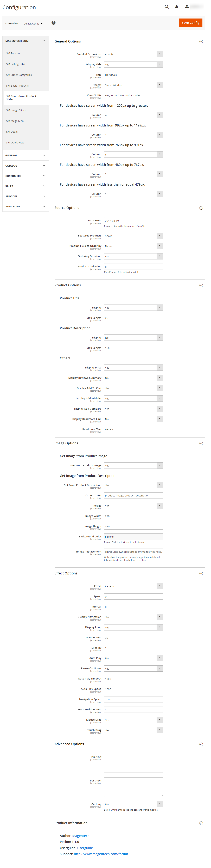
Task: Collapse the Effect Options section icon
Action: pos(201,574)
